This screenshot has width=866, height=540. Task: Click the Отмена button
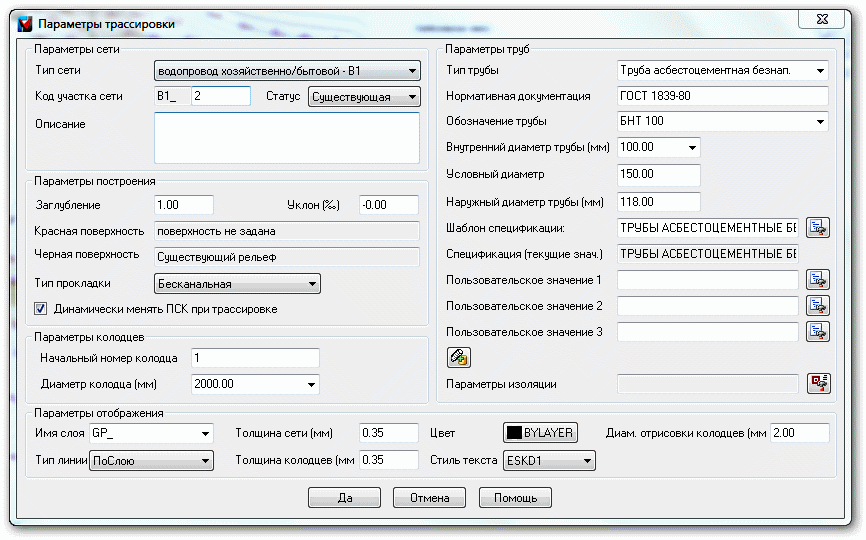click(x=430, y=497)
